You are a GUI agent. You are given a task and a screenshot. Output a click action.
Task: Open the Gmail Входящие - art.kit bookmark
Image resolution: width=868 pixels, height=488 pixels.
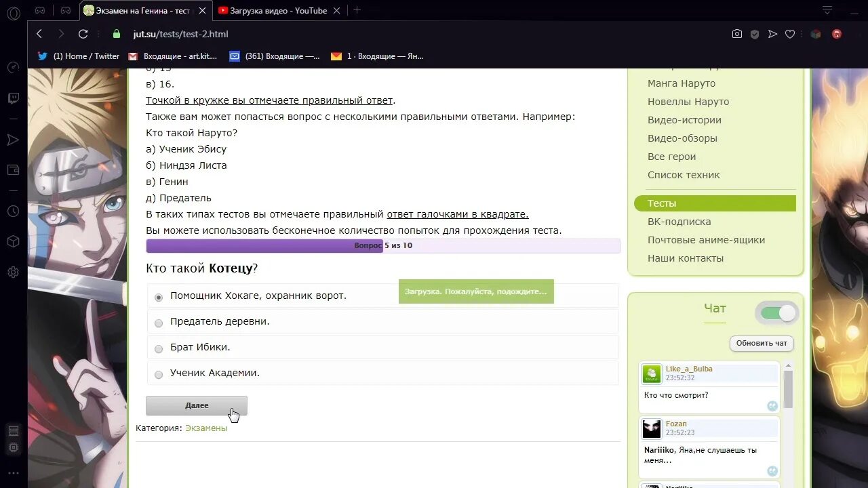173,56
